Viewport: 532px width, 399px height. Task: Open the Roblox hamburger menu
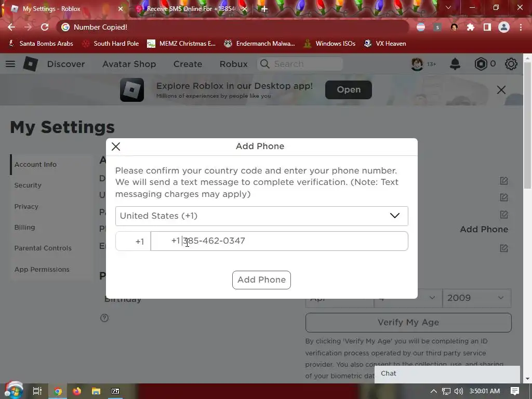[10, 64]
